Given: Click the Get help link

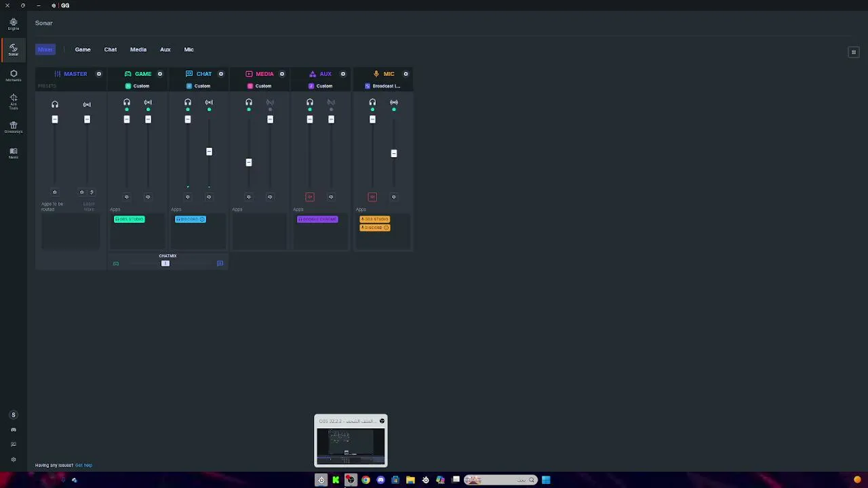Looking at the screenshot, I should 83,466.
